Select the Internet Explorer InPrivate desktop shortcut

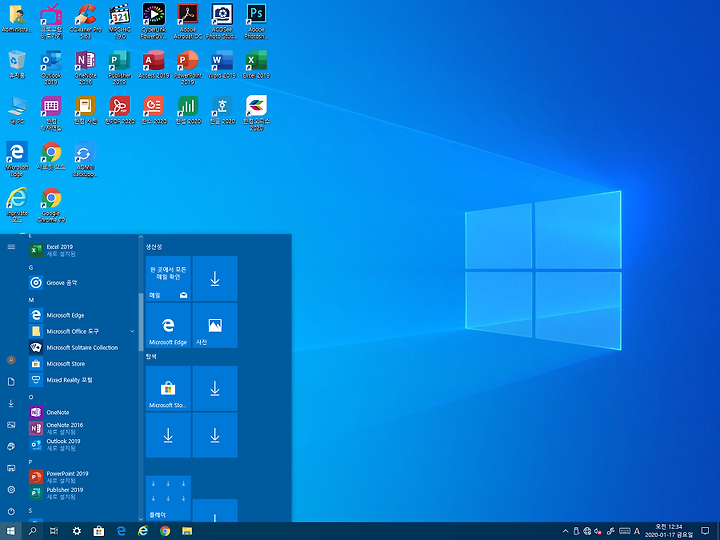(x=17, y=205)
